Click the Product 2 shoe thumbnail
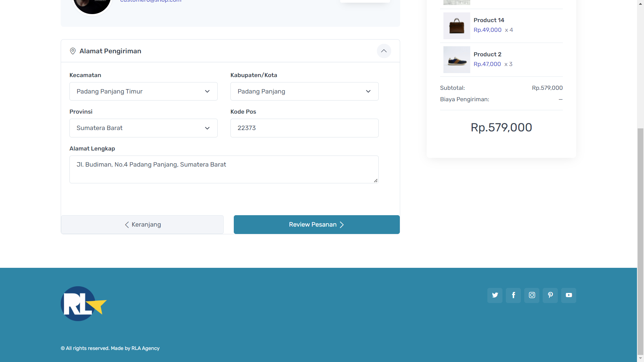Screen dimensions: 644x362 point(457,60)
